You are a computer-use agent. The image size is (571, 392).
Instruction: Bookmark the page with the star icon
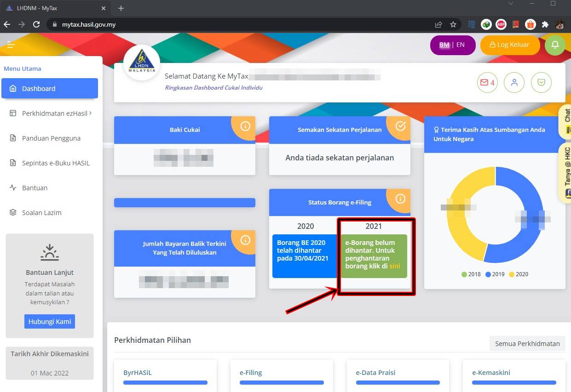453,24
